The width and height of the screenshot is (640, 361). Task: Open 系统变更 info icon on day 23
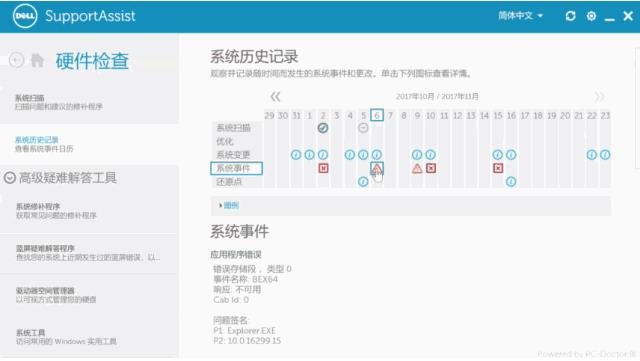click(x=605, y=155)
